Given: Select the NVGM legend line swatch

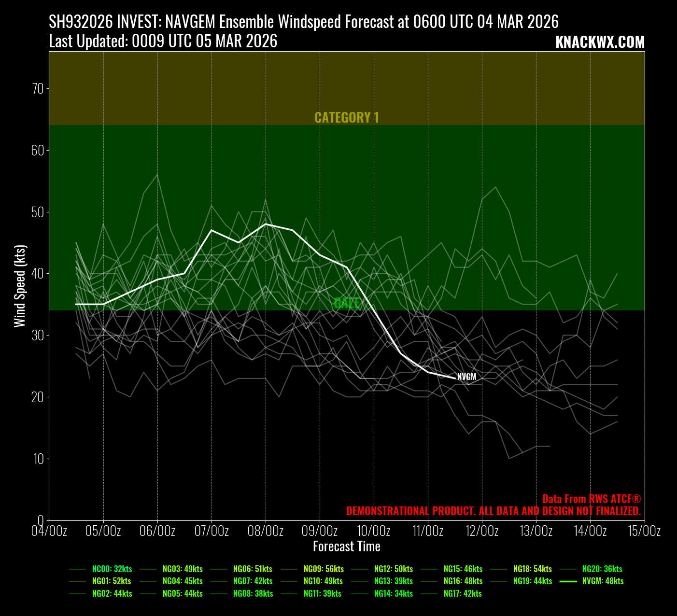Looking at the screenshot, I should point(568,581).
